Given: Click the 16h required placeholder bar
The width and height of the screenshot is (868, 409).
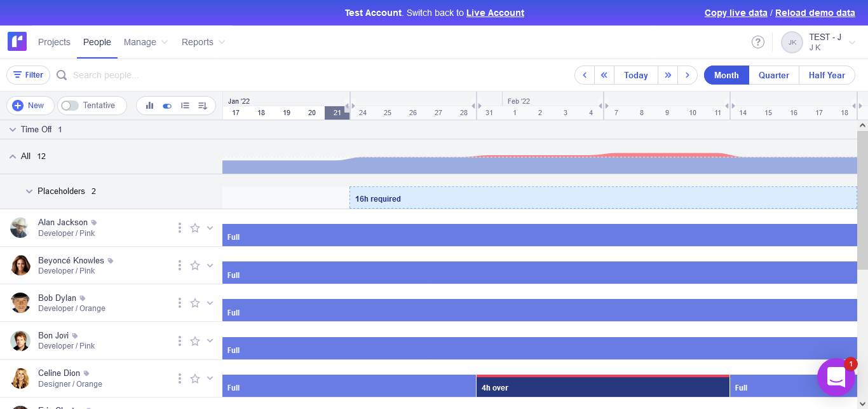Looking at the screenshot, I should point(445,198).
